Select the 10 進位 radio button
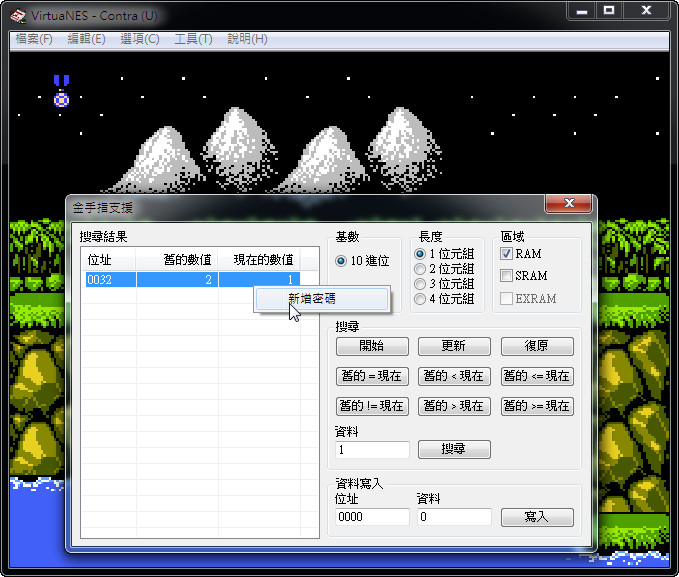This screenshot has height=577, width=679. click(362, 261)
